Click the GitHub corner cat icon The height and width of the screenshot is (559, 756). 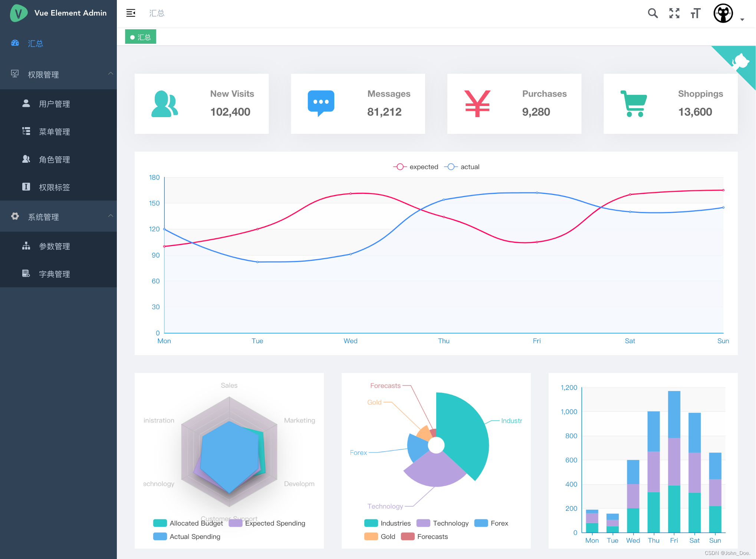pyautogui.click(x=740, y=61)
